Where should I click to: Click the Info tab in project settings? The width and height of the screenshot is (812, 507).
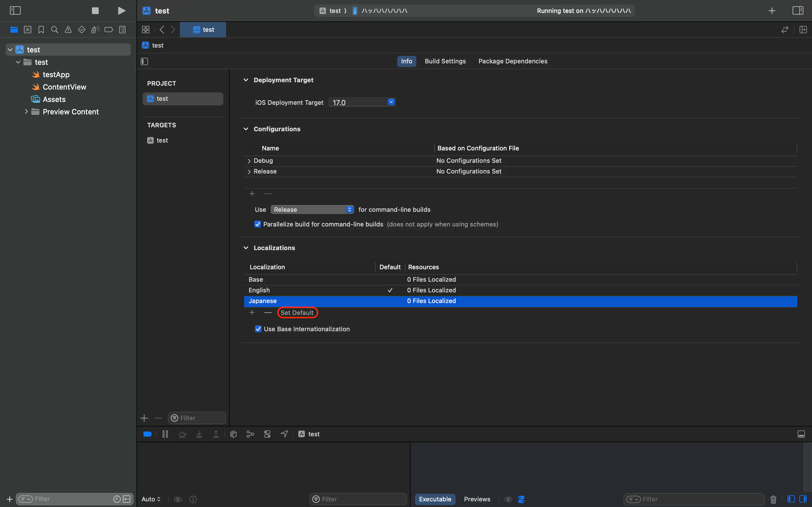(x=406, y=61)
